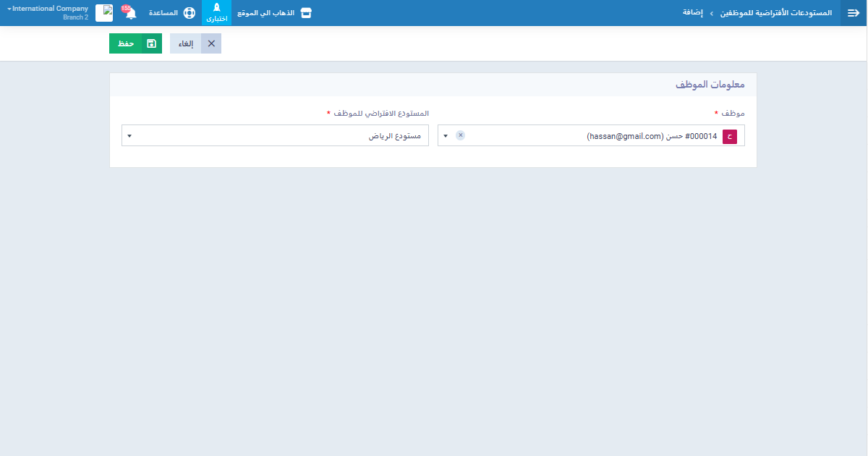Open notifications bell icon

(x=131, y=14)
